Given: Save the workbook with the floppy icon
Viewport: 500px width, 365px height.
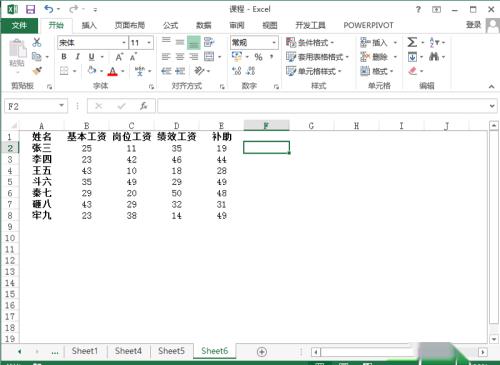Looking at the screenshot, I should [x=30, y=9].
